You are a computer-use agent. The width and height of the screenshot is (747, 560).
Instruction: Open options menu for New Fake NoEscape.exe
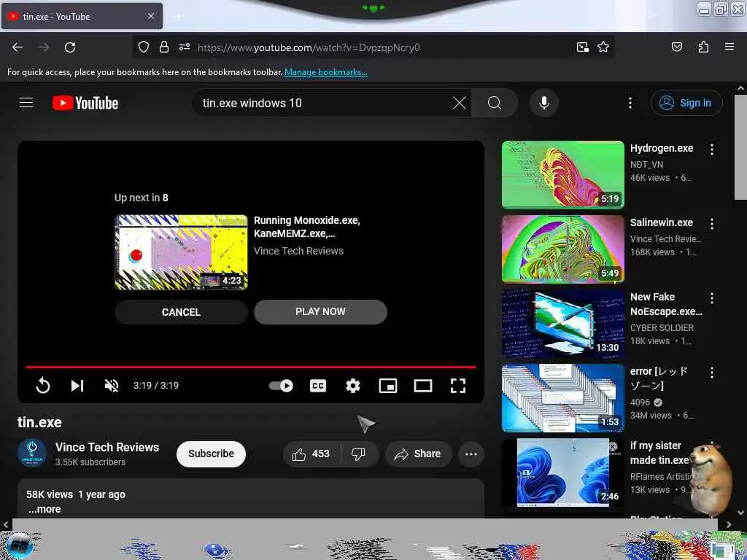point(712,298)
